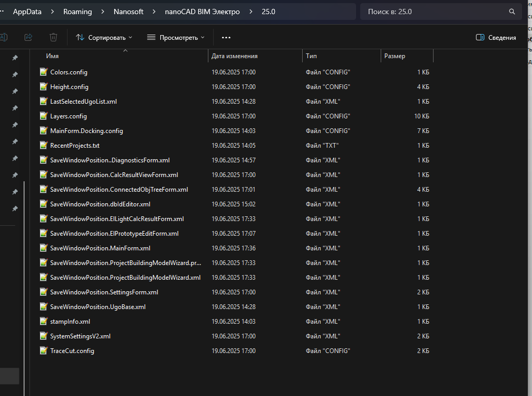Toggle the Сведения details pane

tap(496, 37)
